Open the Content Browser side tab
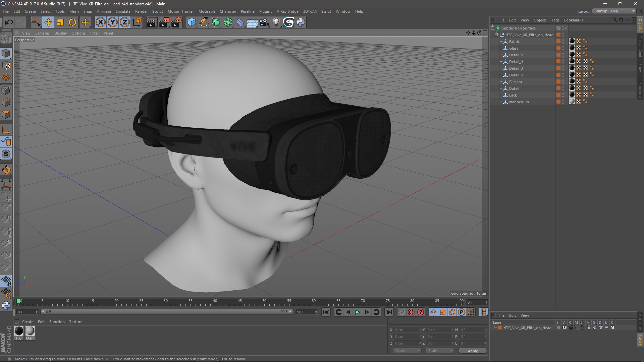644x362 pixels. click(x=640, y=63)
